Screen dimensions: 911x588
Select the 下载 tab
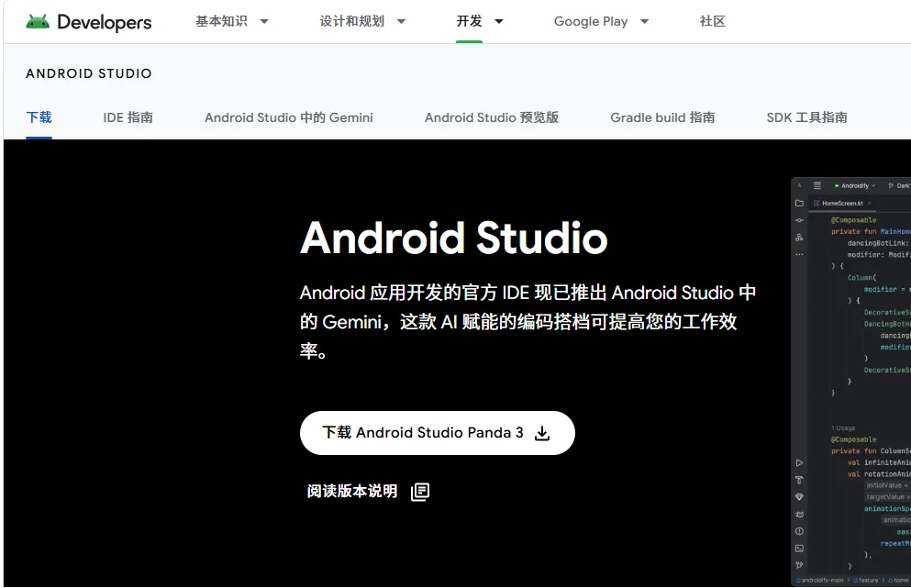(39, 117)
